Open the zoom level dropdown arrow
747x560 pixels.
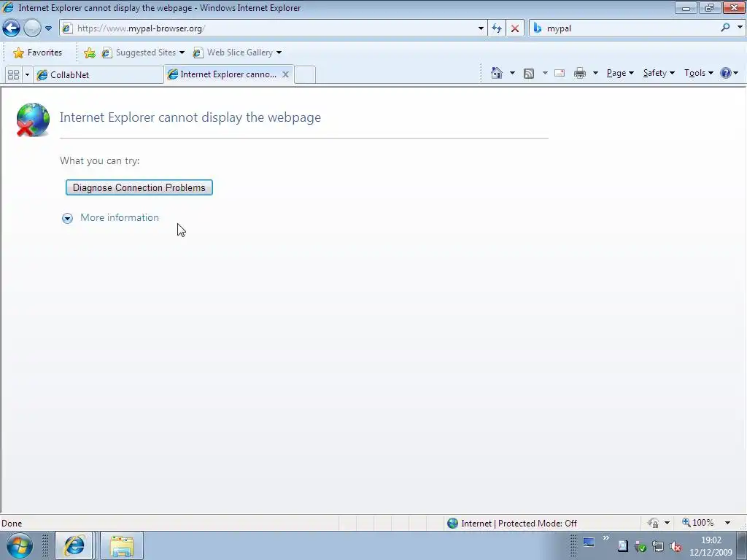tap(727, 523)
